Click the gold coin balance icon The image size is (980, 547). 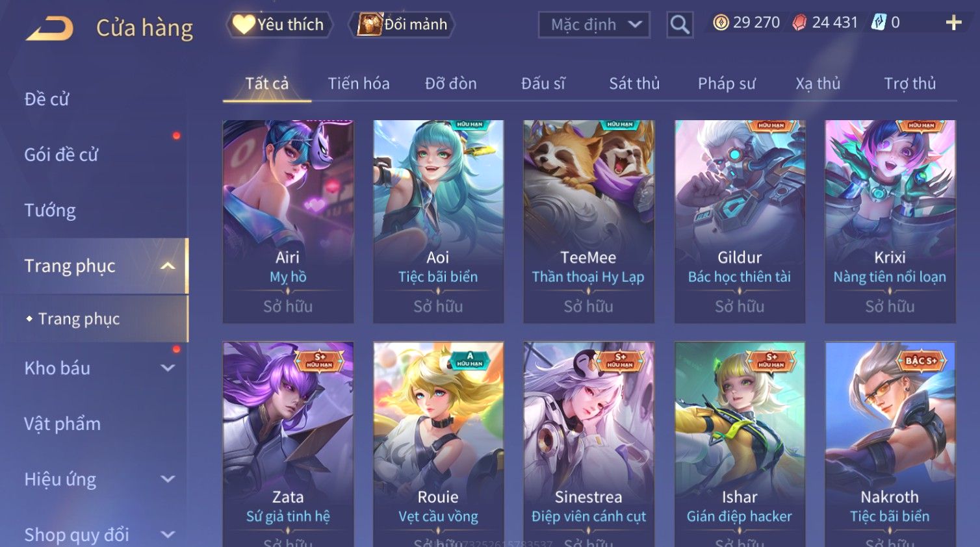pos(721,23)
